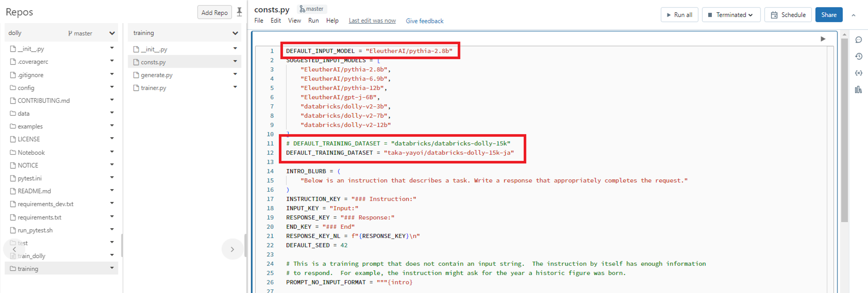Collapse the header with the up chevron
The height and width of the screenshot is (293, 868).
pos(853,15)
